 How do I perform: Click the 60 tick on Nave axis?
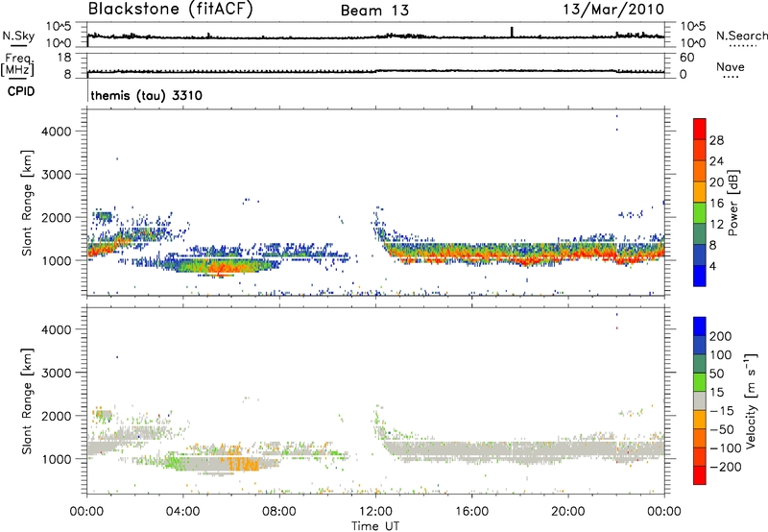pos(686,58)
